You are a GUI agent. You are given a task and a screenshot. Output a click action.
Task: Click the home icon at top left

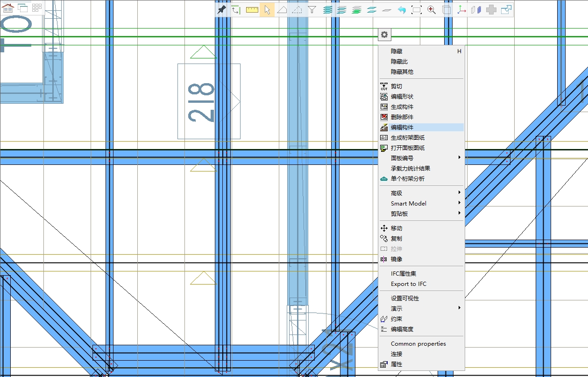[x=8, y=7]
